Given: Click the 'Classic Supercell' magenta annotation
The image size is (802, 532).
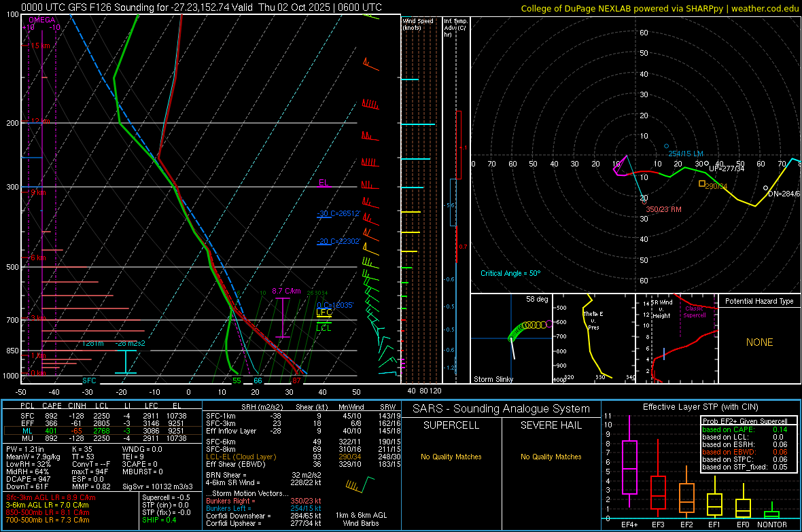Looking at the screenshot, I should (x=695, y=312).
